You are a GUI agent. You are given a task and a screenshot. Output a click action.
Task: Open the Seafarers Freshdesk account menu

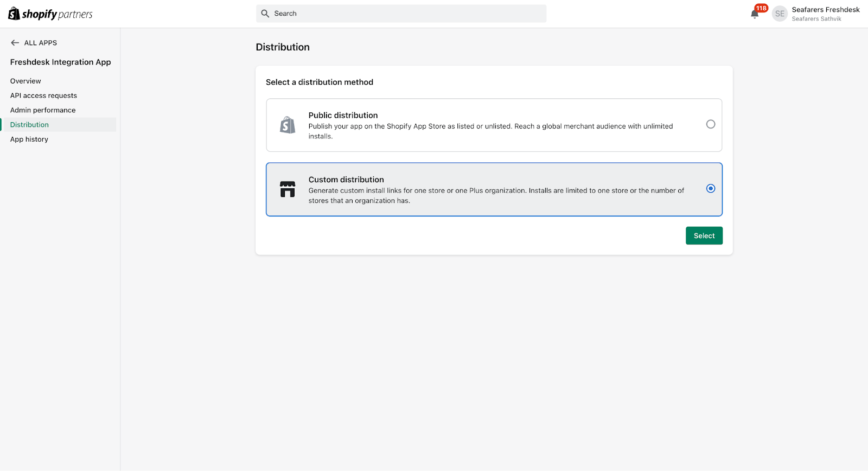click(x=816, y=14)
